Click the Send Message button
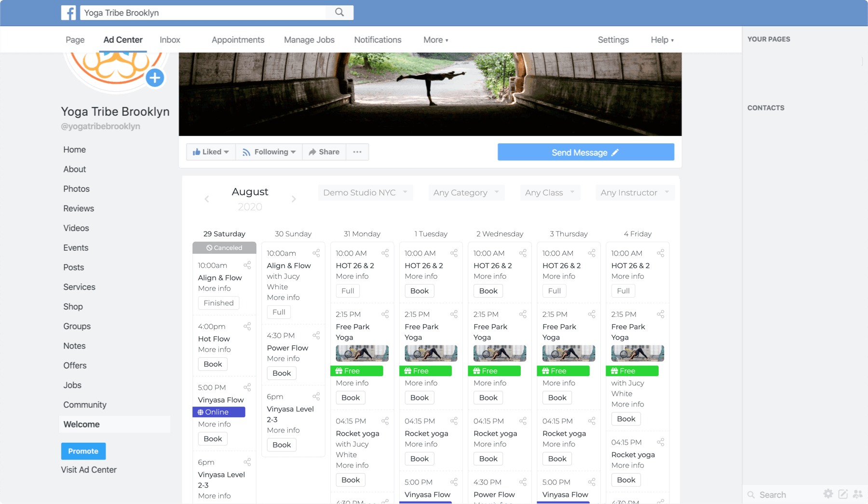 pos(585,152)
